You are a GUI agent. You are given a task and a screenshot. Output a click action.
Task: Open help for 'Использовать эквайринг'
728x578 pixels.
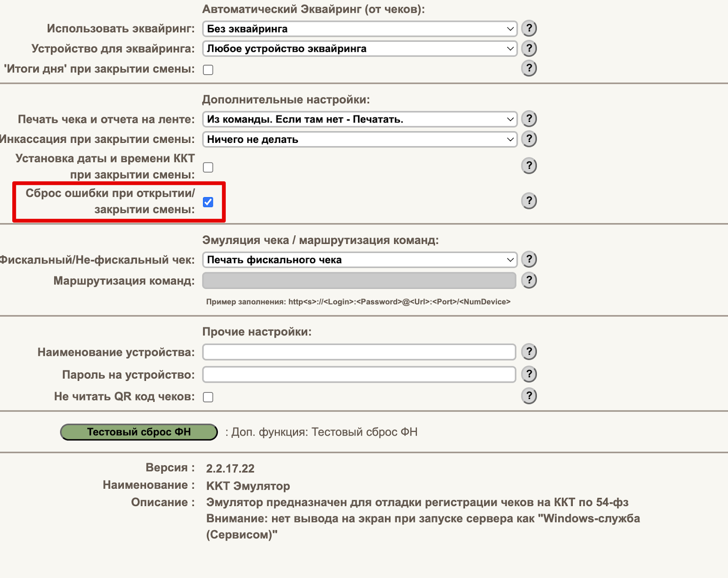(529, 28)
